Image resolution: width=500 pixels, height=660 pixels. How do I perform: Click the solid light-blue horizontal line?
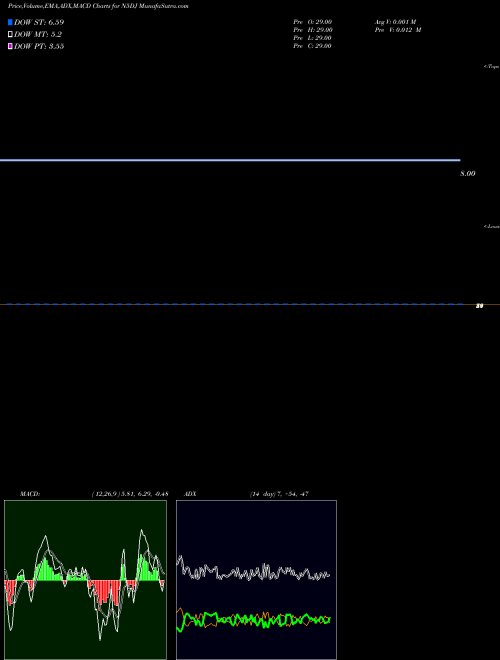point(230,160)
